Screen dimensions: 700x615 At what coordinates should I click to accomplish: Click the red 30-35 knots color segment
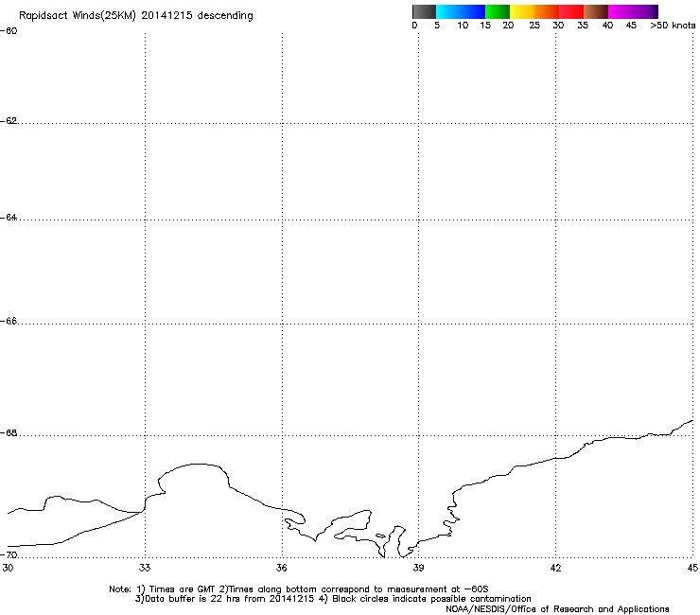(x=571, y=11)
